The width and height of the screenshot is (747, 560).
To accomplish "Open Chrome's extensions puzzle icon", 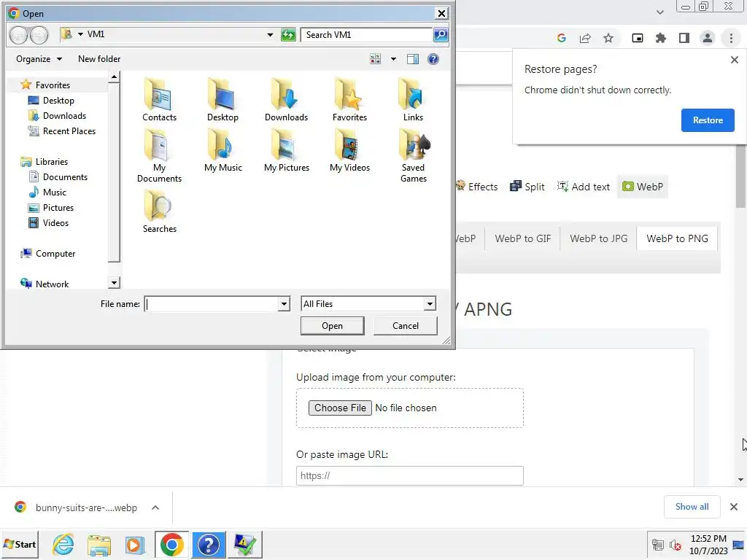I will pos(661,38).
